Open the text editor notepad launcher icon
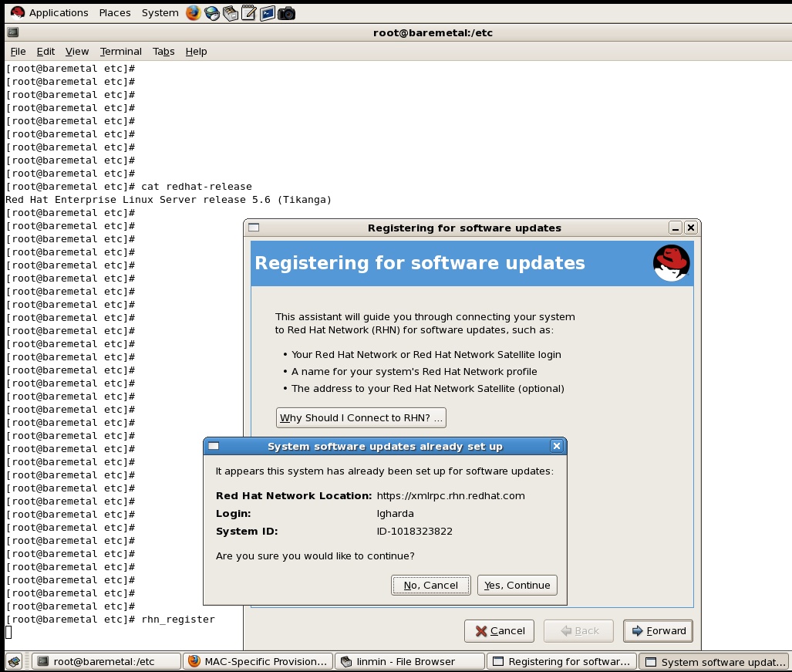 pyautogui.click(x=249, y=13)
